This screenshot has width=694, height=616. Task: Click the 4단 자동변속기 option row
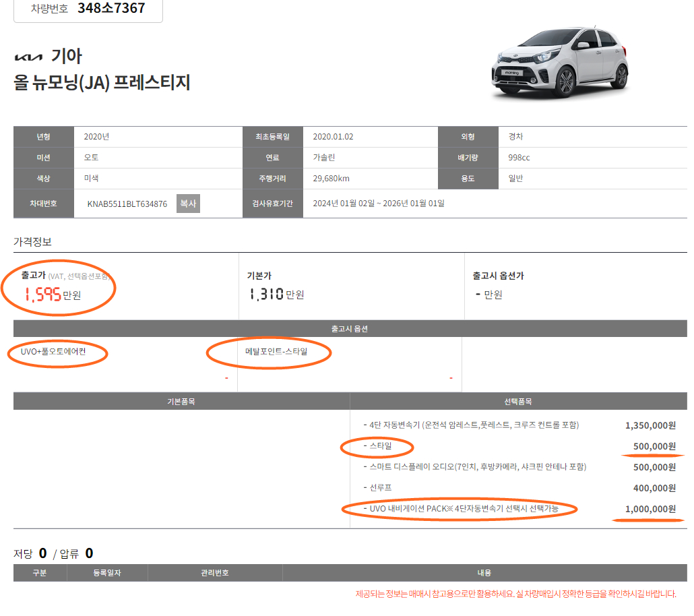pos(520,425)
